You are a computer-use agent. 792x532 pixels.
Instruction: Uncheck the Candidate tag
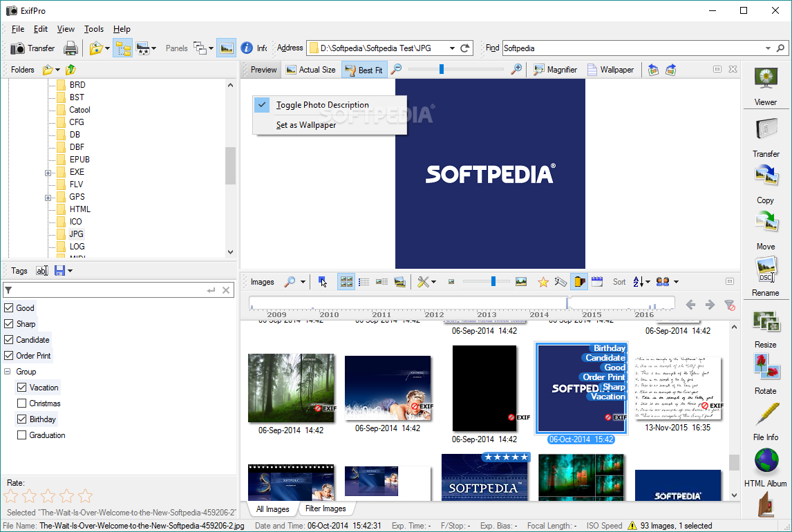tap(8, 340)
